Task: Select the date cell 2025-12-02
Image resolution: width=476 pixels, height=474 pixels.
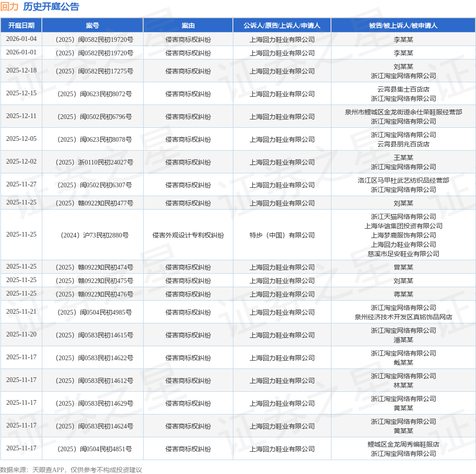Action: [21, 161]
